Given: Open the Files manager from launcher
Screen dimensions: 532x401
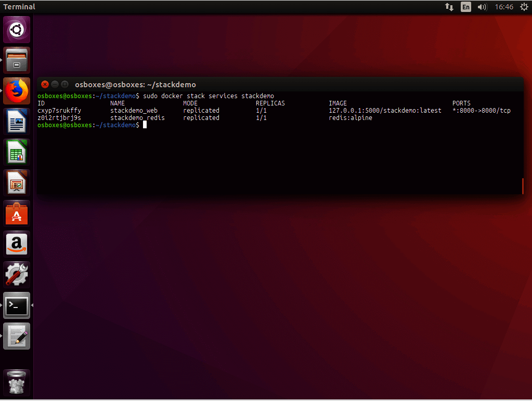Looking at the screenshot, I should (x=17, y=61).
